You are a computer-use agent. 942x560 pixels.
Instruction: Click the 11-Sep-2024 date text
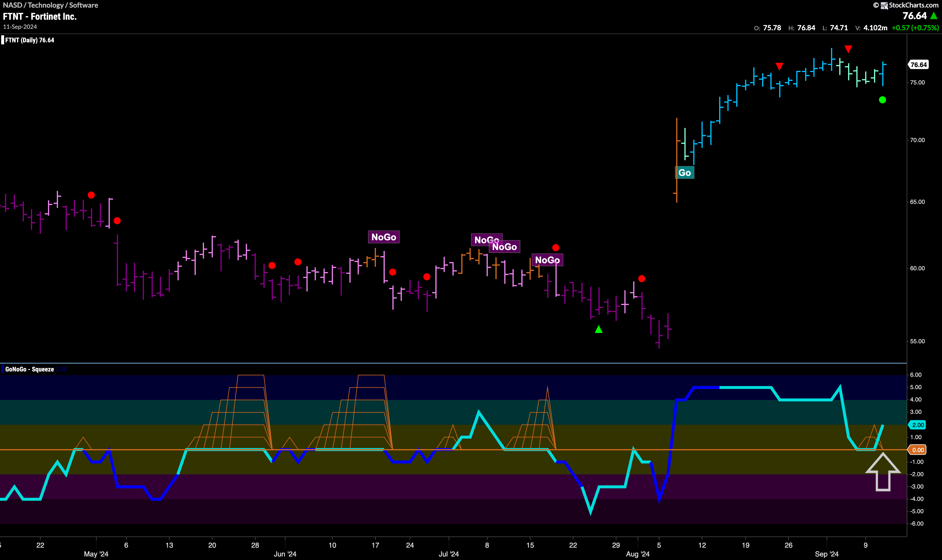coord(20,27)
